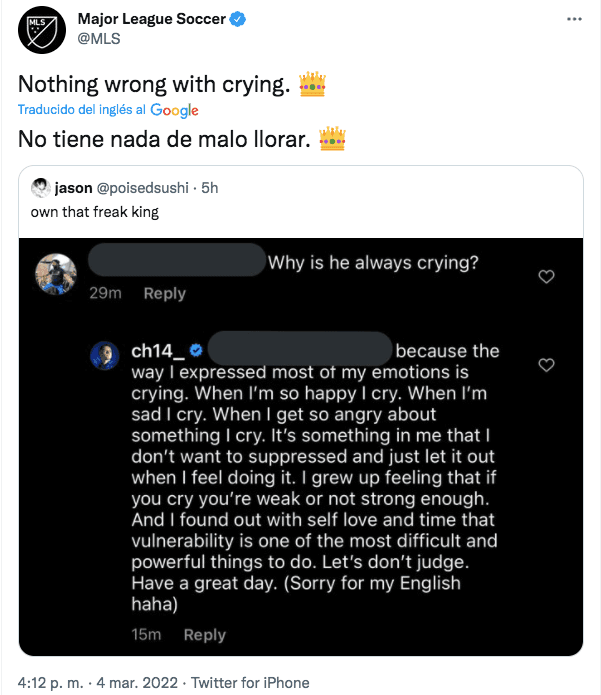Click the blue verified badge beside Major League Soccer
This screenshot has height=695, width=601.
pyautogui.click(x=239, y=20)
